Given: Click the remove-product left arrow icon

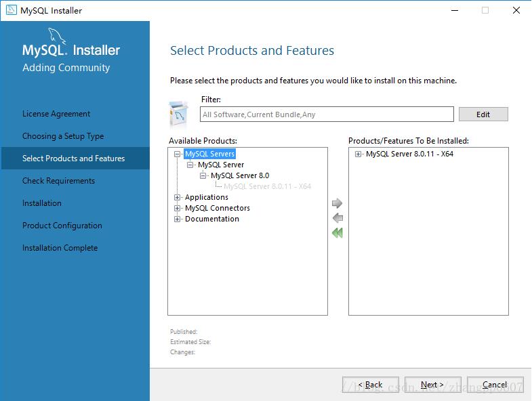Looking at the screenshot, I should coord(337,218).
